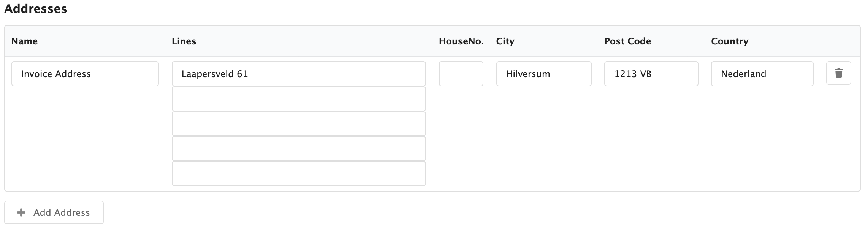Click the plus icon on Add Address

pos(22,212)
